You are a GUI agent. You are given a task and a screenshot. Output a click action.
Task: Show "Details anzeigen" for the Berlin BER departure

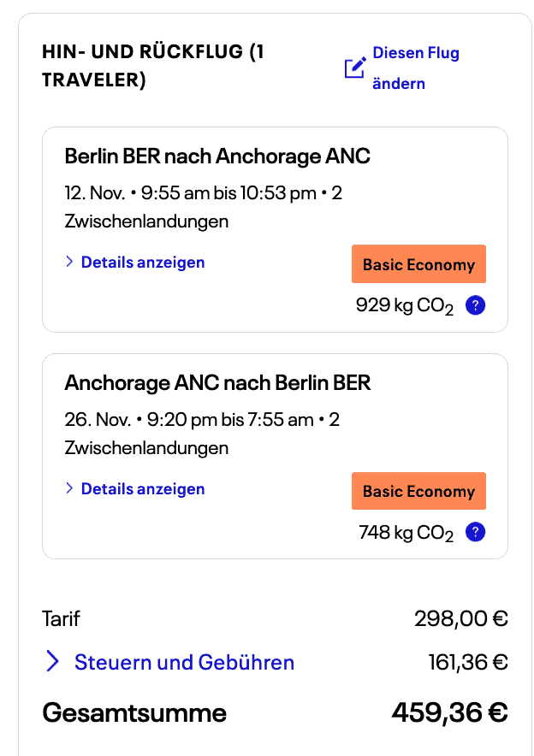(142, 263)
